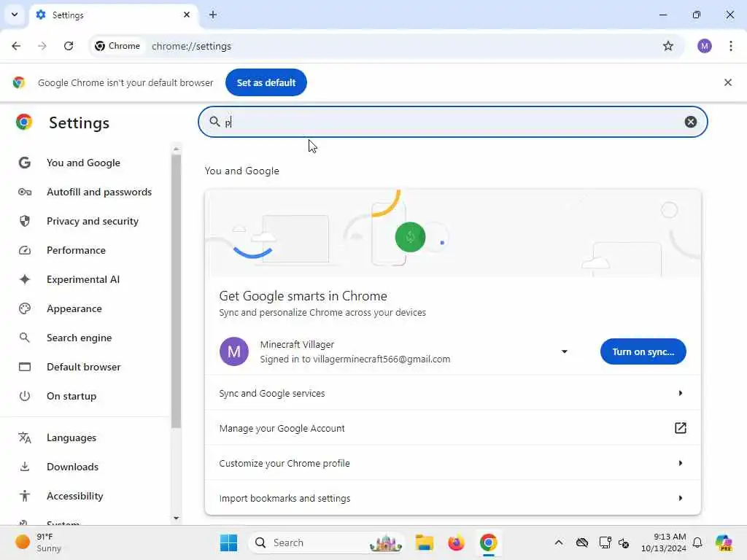Screen dimensions: 747x560
Task: Go back with the back arrow
Action: coord(16,46)
